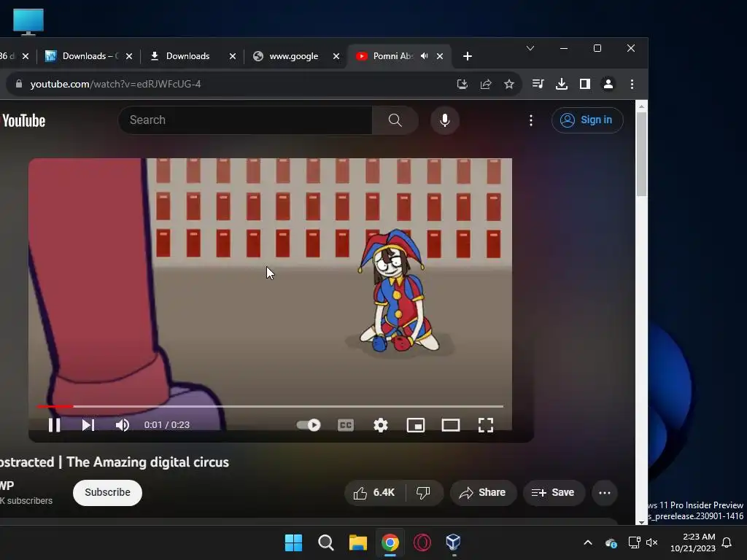Click the muted volume tray icon
Screen dimensions: 747x560
pos(651,542)
